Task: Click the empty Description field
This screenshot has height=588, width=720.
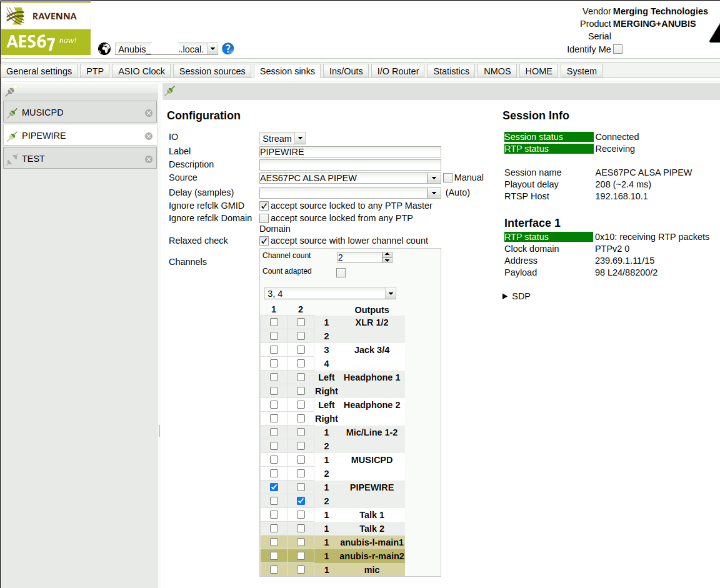Action: click(x=350, y=165)
